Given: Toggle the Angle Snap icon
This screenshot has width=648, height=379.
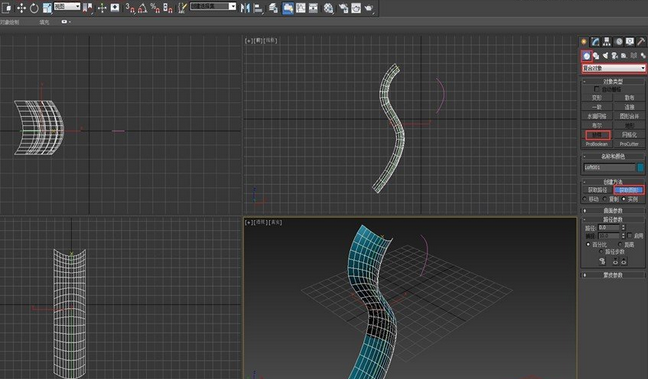Looking at the screenshot, I should (x=142, y=7).
